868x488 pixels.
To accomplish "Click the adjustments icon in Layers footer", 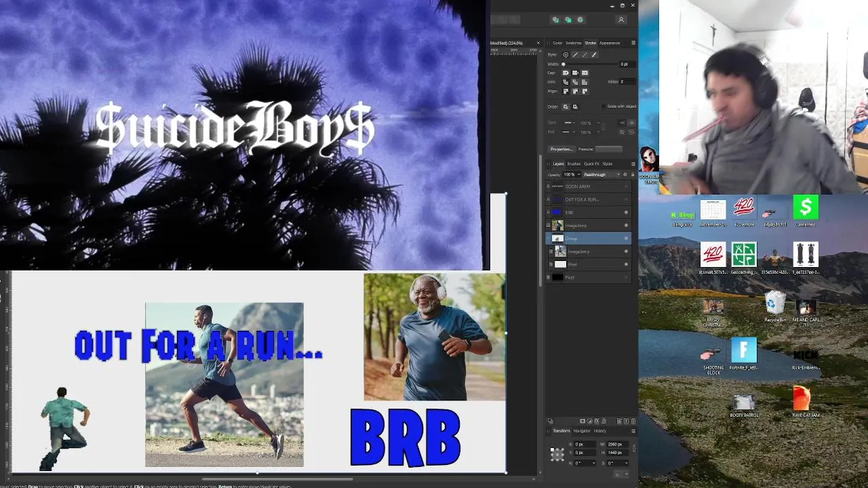I will (x=589, y=421).
